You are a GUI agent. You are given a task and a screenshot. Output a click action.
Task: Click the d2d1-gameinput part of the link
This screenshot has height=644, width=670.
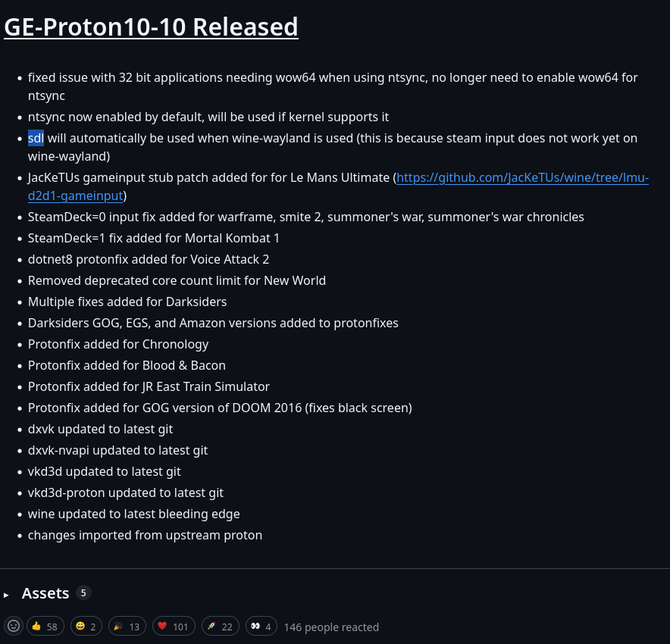pos(76,195)
